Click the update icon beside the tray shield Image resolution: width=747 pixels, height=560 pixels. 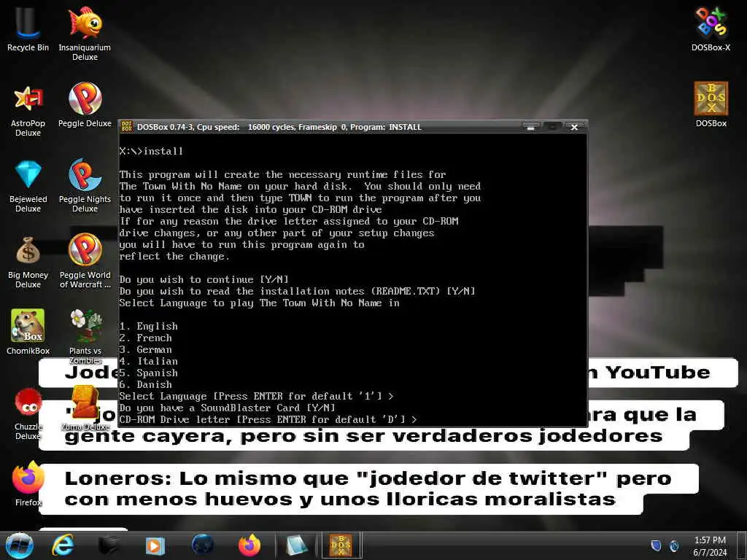coord(674,546)
